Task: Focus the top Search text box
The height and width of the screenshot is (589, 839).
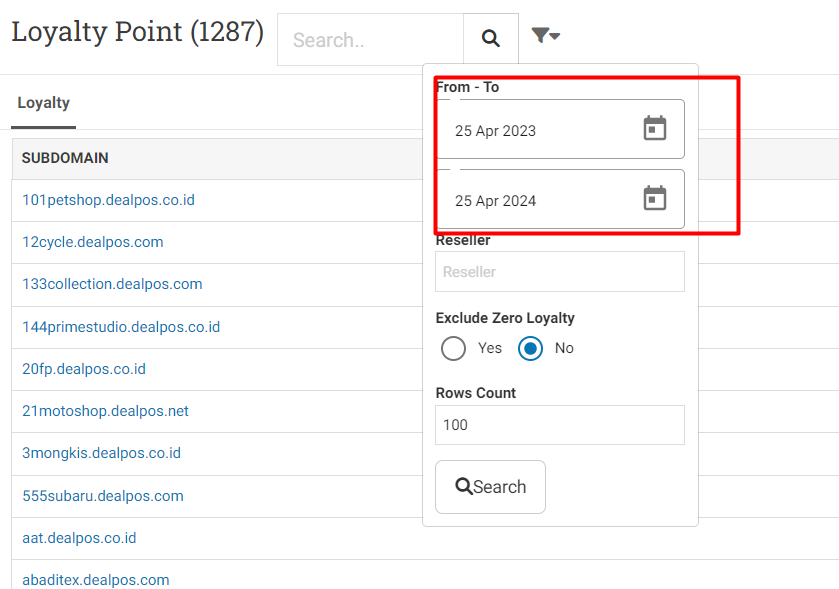Action: coord(370,40)
